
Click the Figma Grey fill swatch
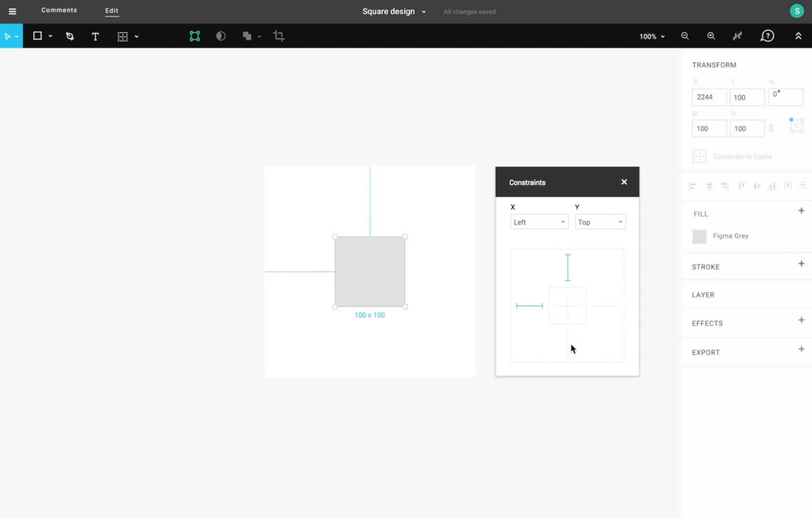coord(699,236)
